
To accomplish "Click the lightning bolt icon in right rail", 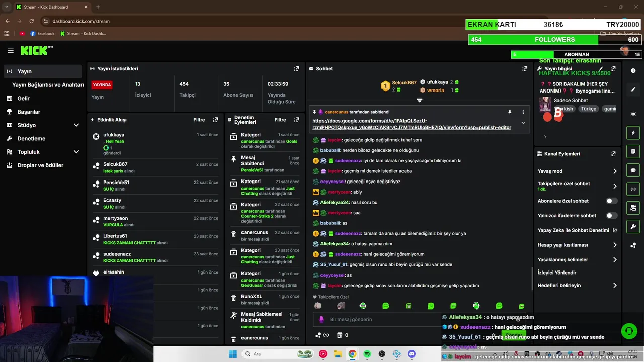I will point(633,133).
